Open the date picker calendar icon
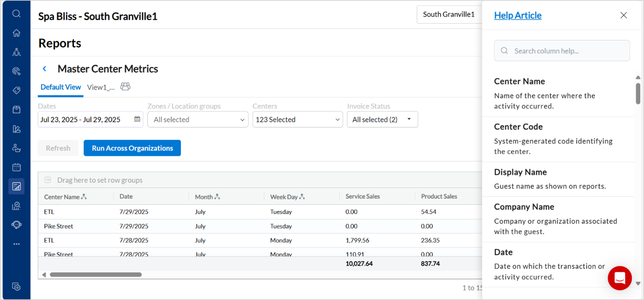Image resolution: width=644 pixels, height=300 pixels. (x=137, y=119)
